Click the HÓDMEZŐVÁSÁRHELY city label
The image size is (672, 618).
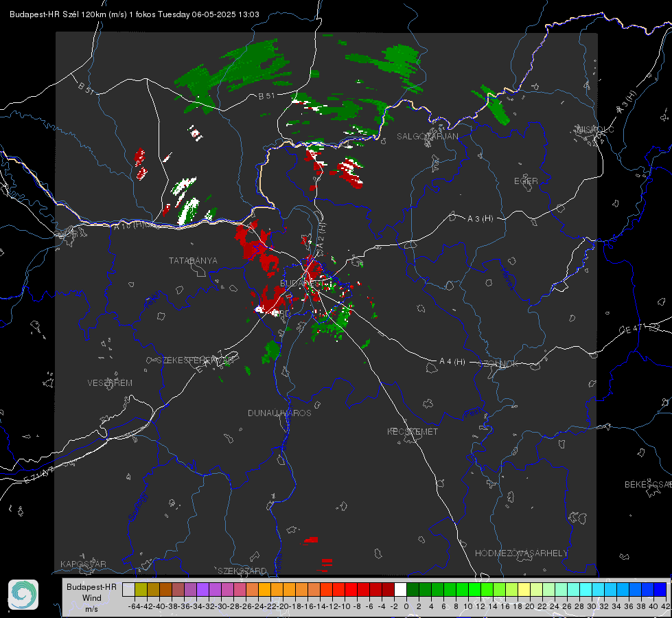521,553
